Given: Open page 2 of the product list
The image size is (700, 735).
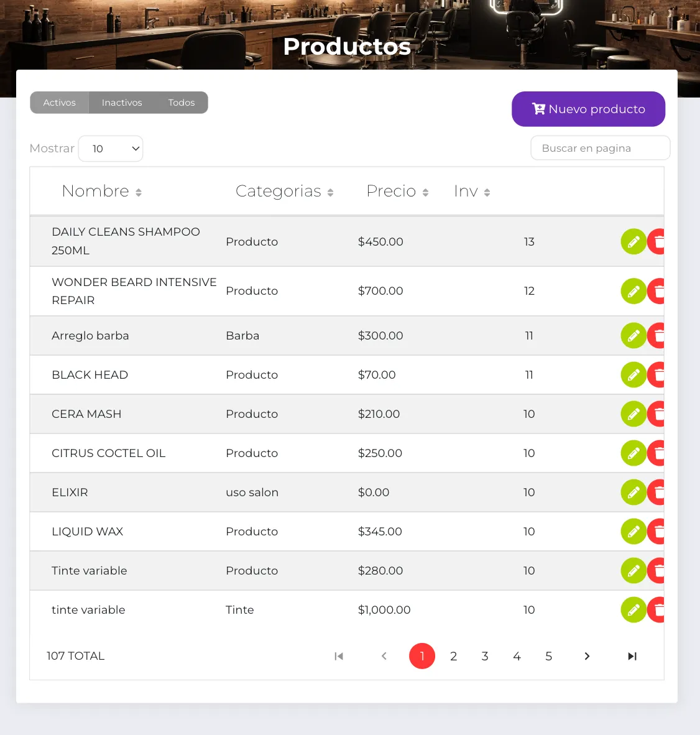Looking at the screenshot, I should point(454,656).
